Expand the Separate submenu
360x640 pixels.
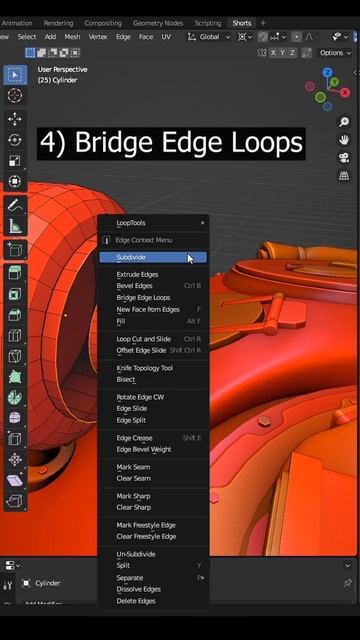[x=153, y=578]
